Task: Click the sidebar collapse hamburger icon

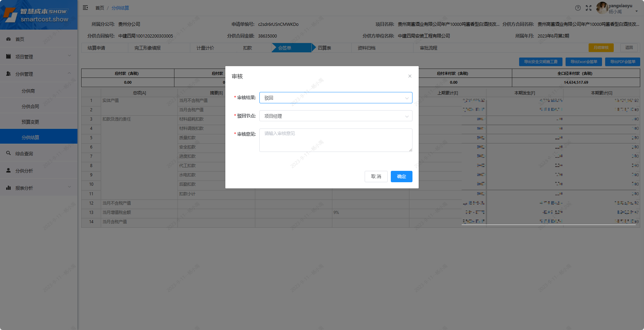Action: tap(85, 8)
